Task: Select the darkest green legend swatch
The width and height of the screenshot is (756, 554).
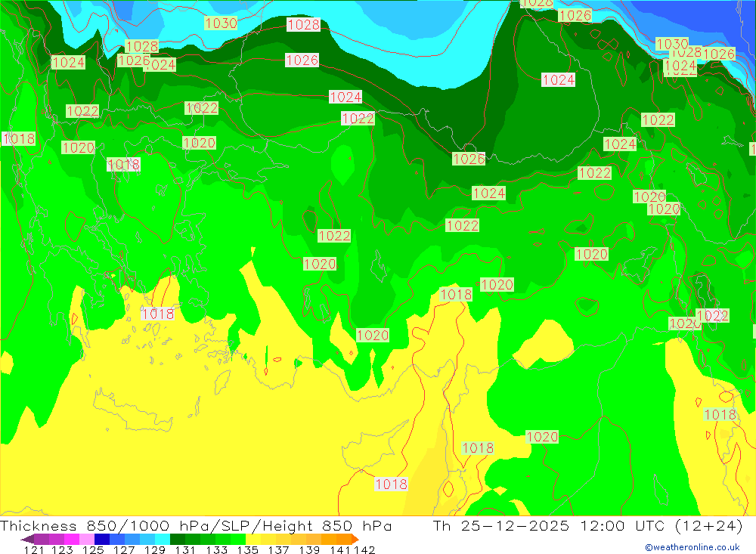Action: [x=178, y=539]
